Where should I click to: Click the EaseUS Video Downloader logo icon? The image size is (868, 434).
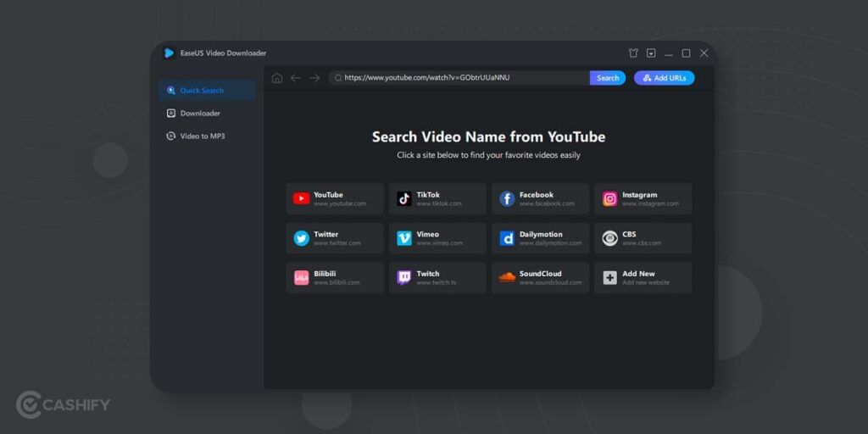(169, 53)
